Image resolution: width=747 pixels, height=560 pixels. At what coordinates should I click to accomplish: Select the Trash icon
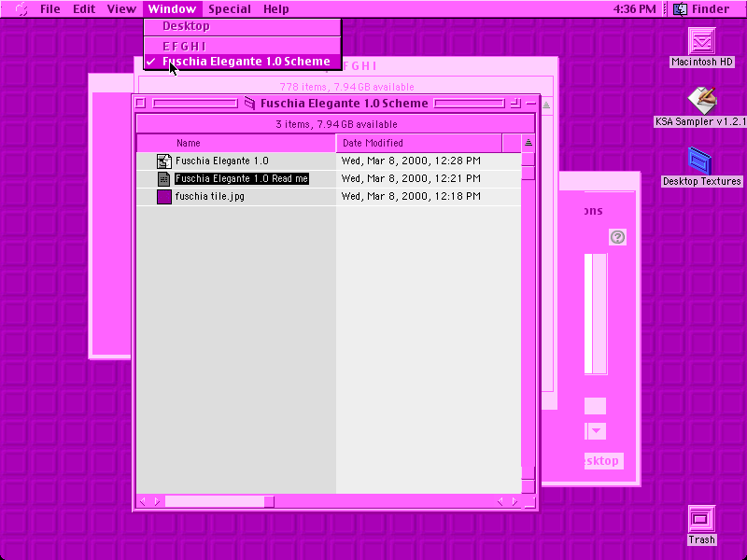[701, 519]
